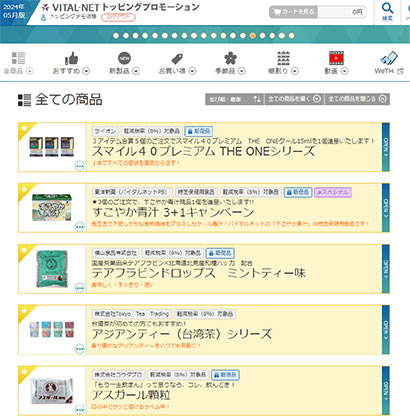Toggle favorite star on すこやか青汁 item
The height and width of the screenshot is (420, 410).
coord(24,189)
